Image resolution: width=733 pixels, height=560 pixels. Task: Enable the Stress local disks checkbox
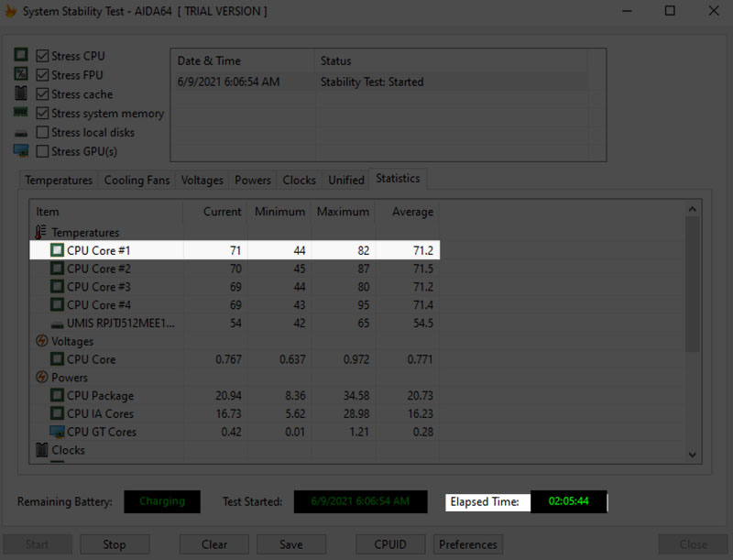(x=42, y=132)
